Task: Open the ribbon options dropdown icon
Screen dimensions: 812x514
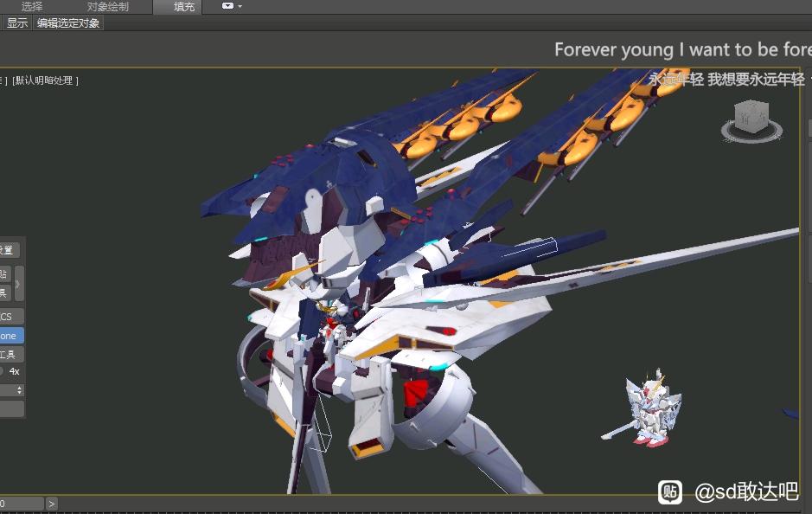Action: click(232, 6)
